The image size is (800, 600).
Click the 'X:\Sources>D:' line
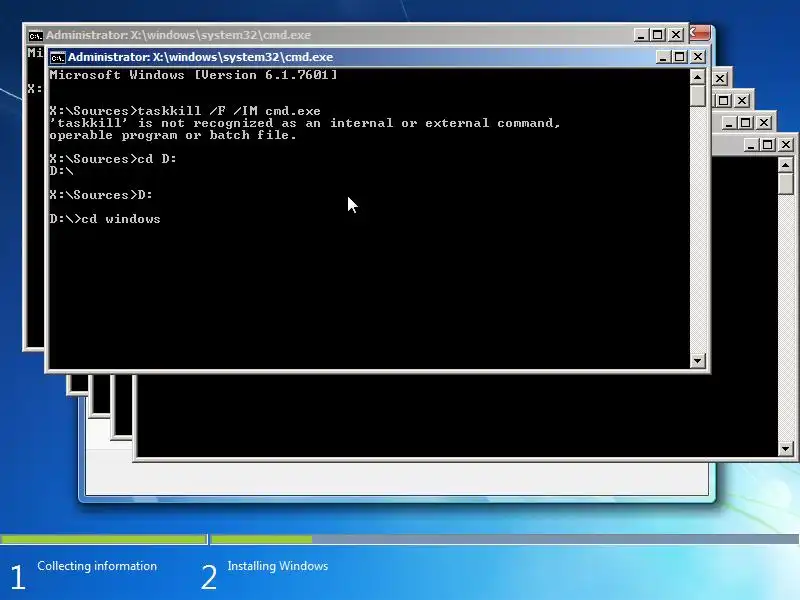(x=101, y=195)
